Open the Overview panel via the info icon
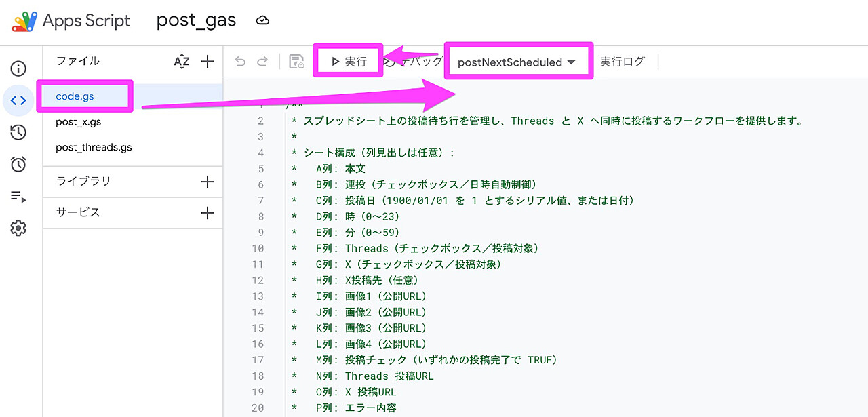The image size is (868, 417). pos(18,68)
